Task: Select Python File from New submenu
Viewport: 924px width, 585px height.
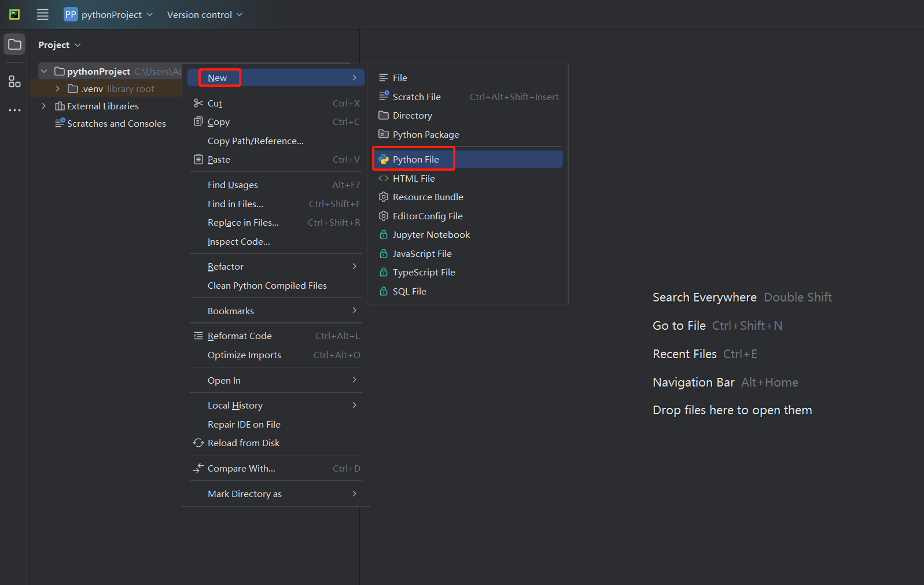Action: click(468, 159)
